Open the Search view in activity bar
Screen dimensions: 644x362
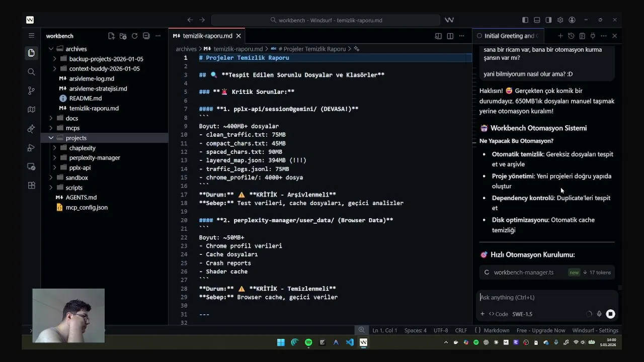31,72
